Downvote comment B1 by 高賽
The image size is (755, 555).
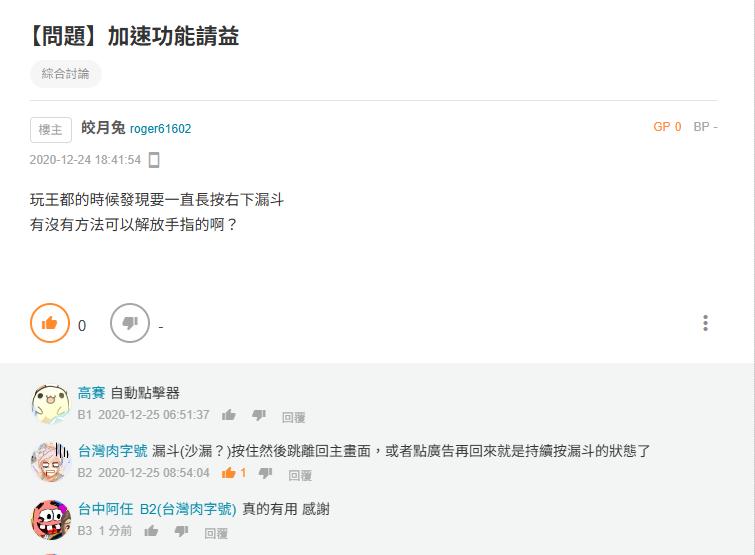point(259,415)
